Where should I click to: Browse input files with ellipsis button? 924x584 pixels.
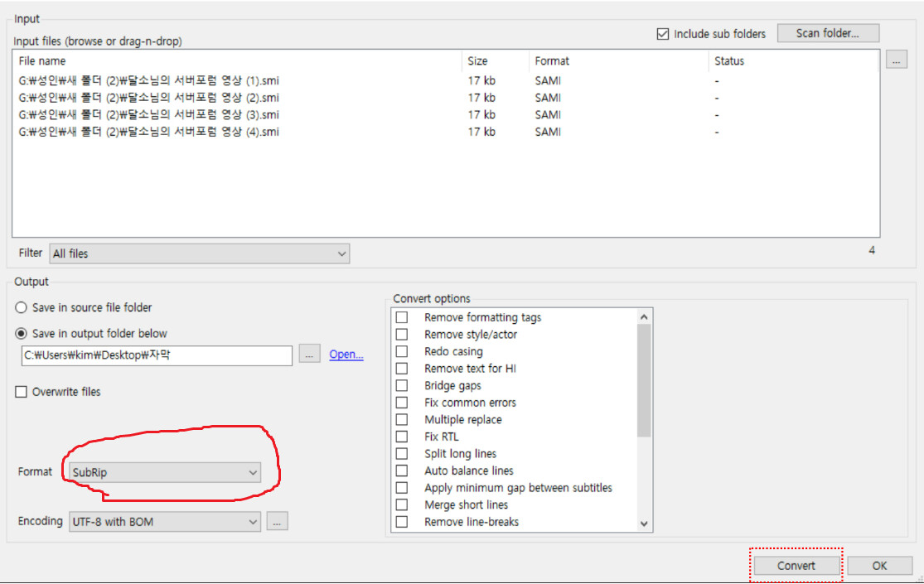(x=897, y=60)
